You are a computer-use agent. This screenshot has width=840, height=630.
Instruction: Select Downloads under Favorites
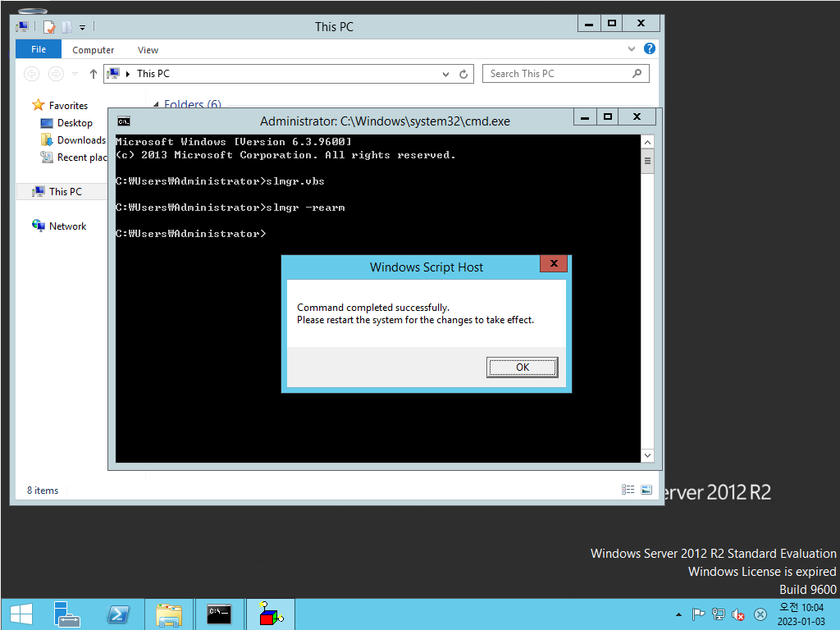pyautogui.click(x=73, y=139)
